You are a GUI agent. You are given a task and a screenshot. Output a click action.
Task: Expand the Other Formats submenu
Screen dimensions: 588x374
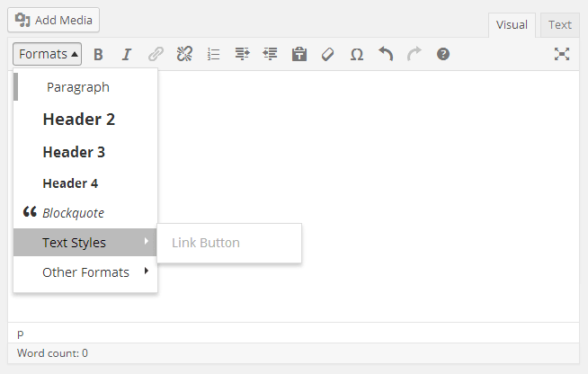coord(85,272)
